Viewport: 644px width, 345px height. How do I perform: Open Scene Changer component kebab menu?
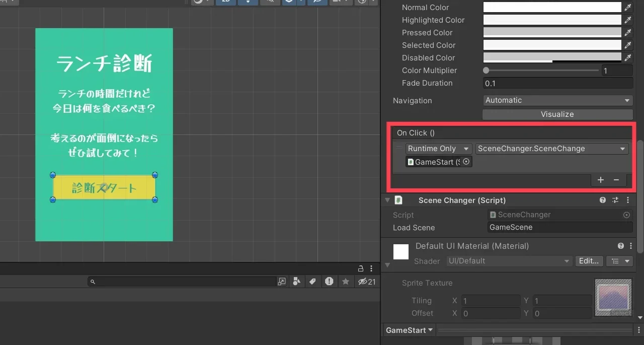click(x=627, y=200)
